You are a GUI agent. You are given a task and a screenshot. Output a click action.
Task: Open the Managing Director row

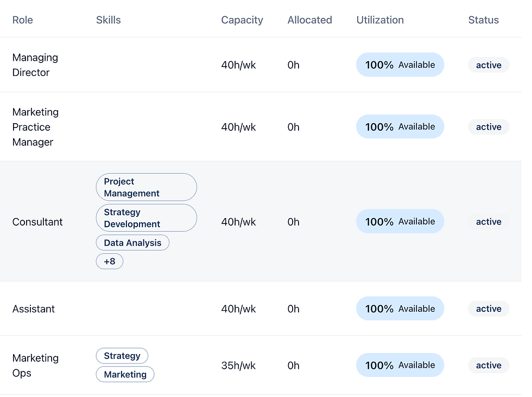(x=35, y=65)
